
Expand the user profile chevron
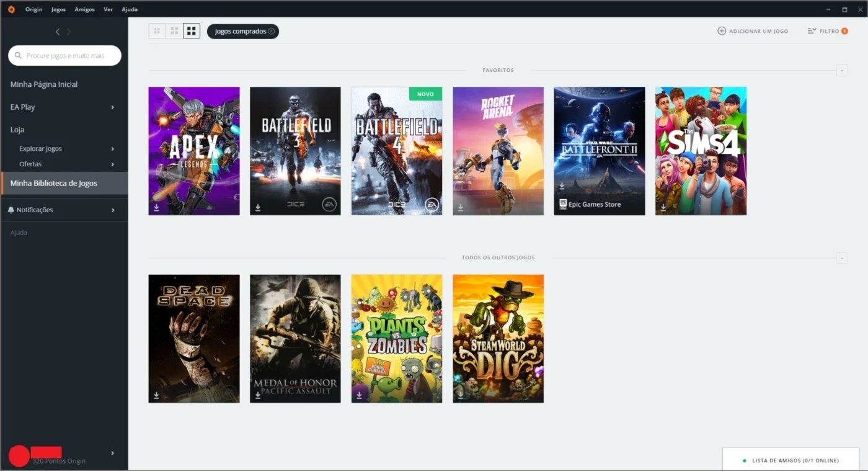[113, 453]
